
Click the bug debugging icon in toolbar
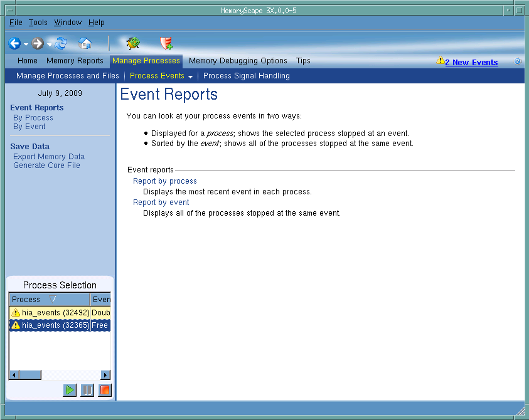[132, 43]
